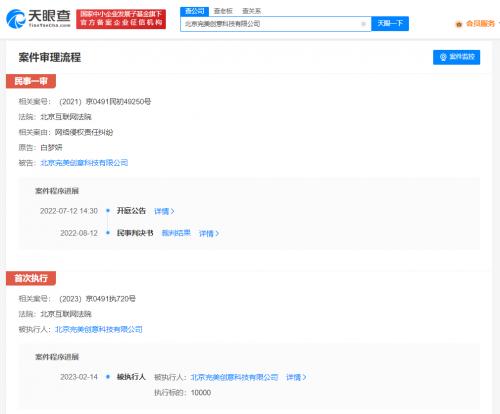Open company link in 2023-02-14 entry
The width and height of the screenshot is (500, 414).
pos(234,377)
